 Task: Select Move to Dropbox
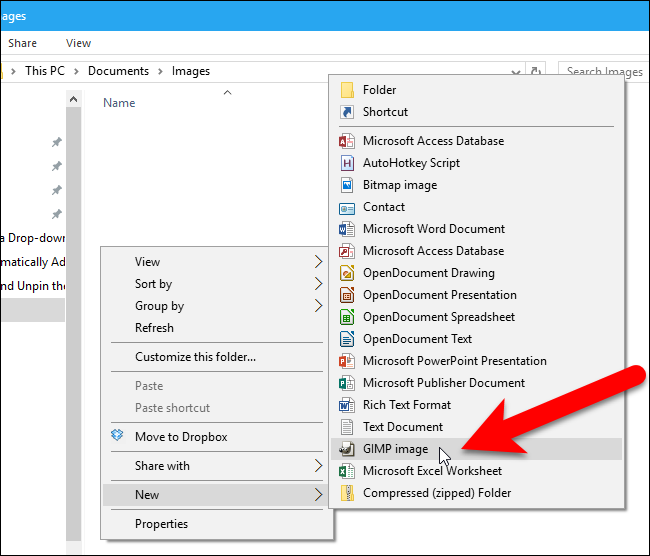pos(217,437)
